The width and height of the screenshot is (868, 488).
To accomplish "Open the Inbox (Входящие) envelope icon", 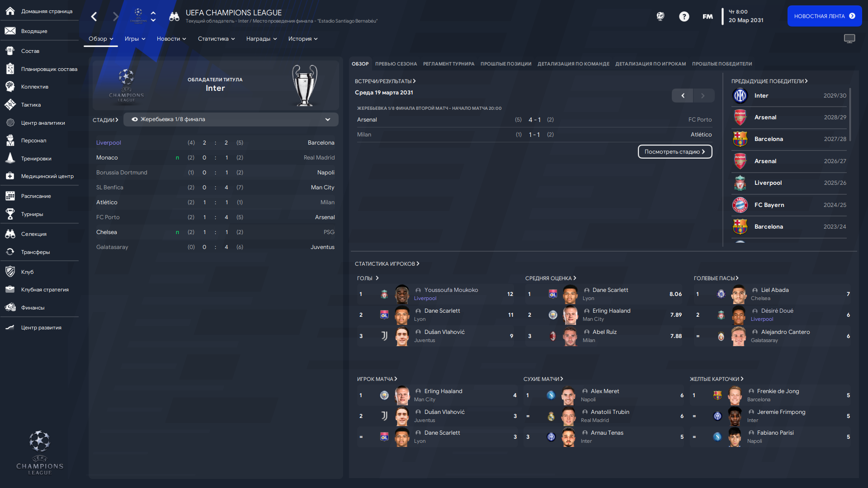I will coord(10,31).
